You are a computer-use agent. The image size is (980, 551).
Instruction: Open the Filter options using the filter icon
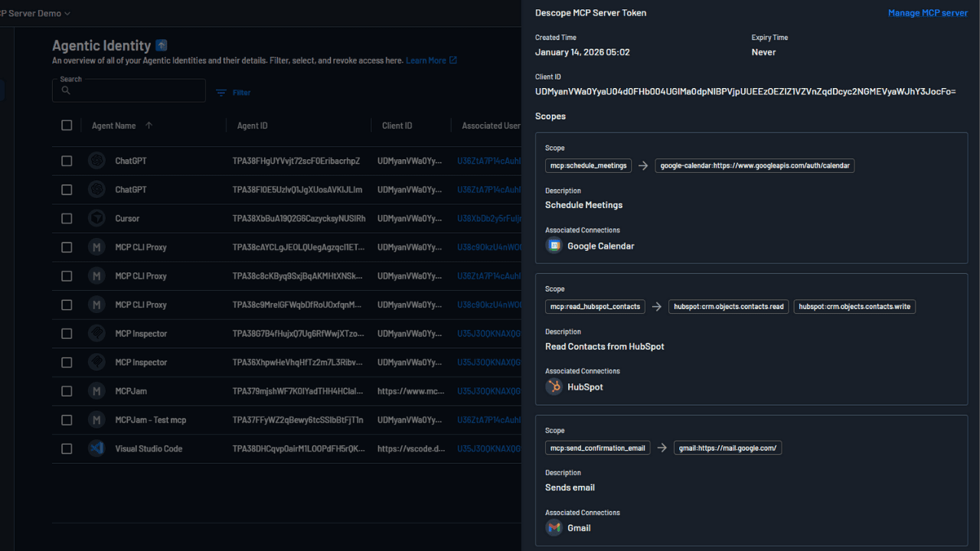coord(222,93)
